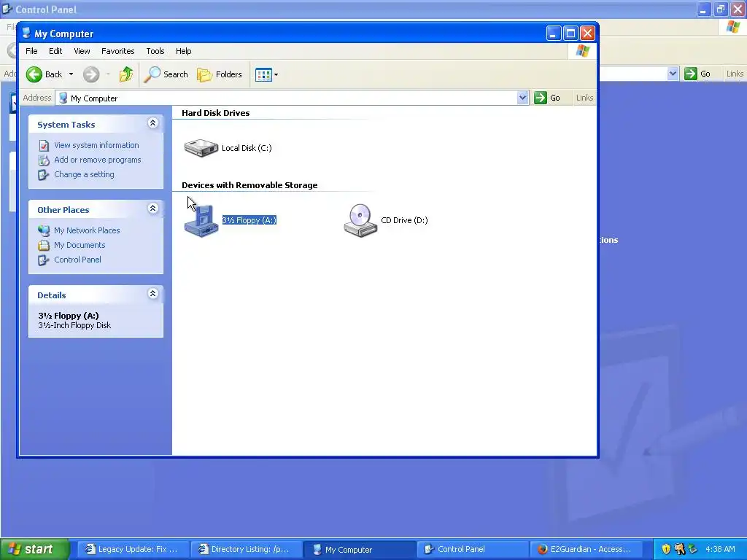Click the security shield tray icon
747x560 pixels.
666,550
